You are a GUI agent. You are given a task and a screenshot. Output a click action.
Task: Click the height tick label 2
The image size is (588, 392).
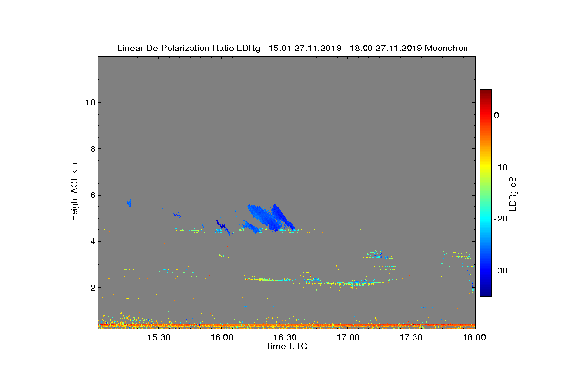pyautogui.click(x=92, y=288)
